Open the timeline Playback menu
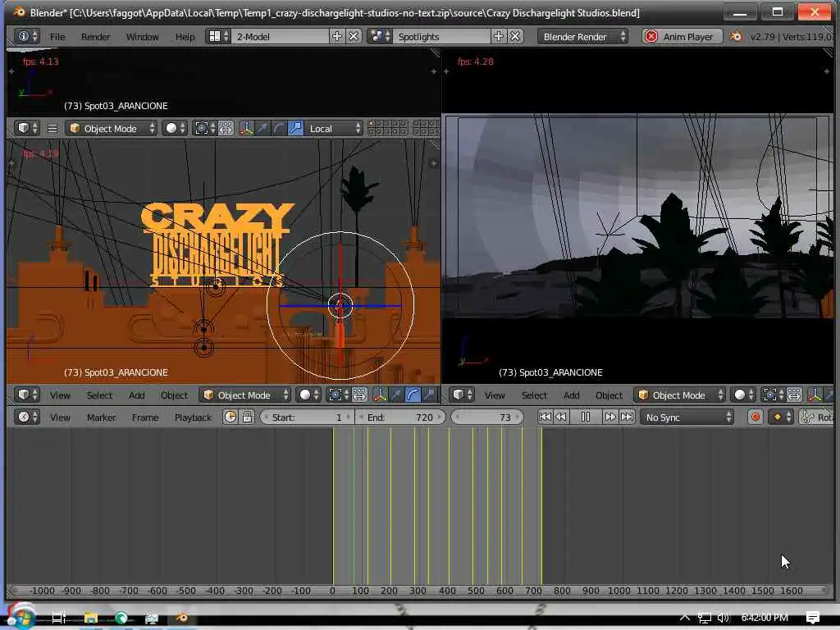The width and height of the screenshot is (840, 630). [x=193, y=417]
